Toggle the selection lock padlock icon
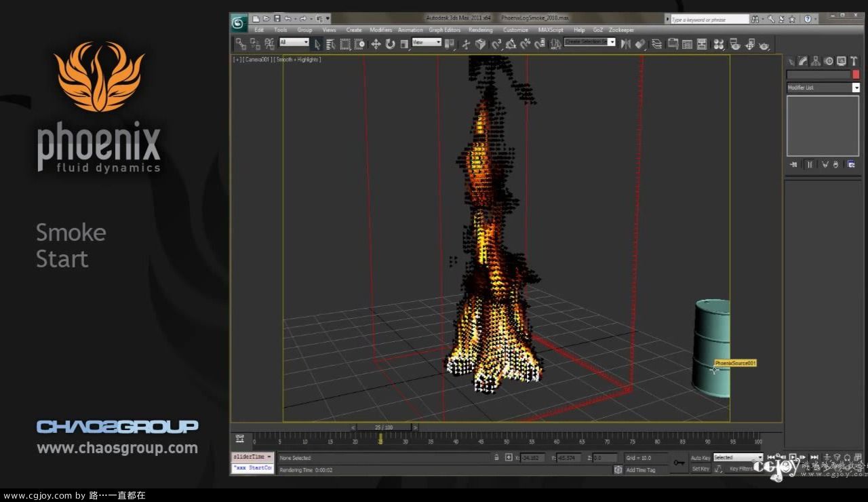The height and width of the screenshot is (502, 868). point(496,457)
